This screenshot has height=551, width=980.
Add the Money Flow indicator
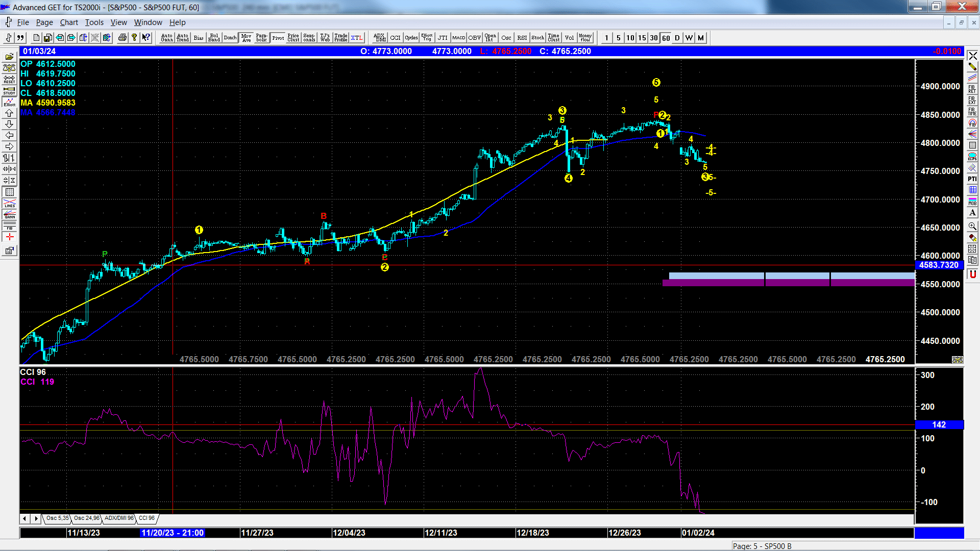click(x=585, y=38)
